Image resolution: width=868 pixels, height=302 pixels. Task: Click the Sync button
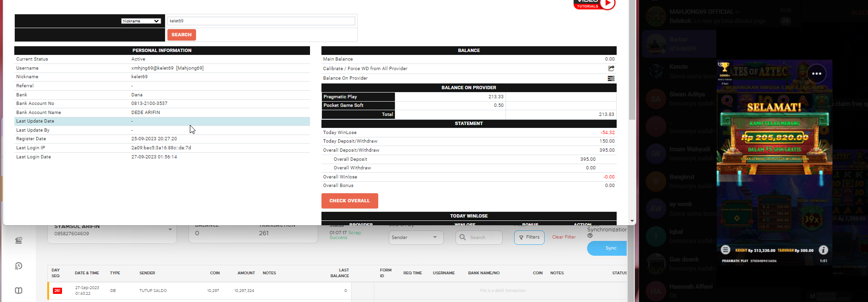click(x=607, y=248)
